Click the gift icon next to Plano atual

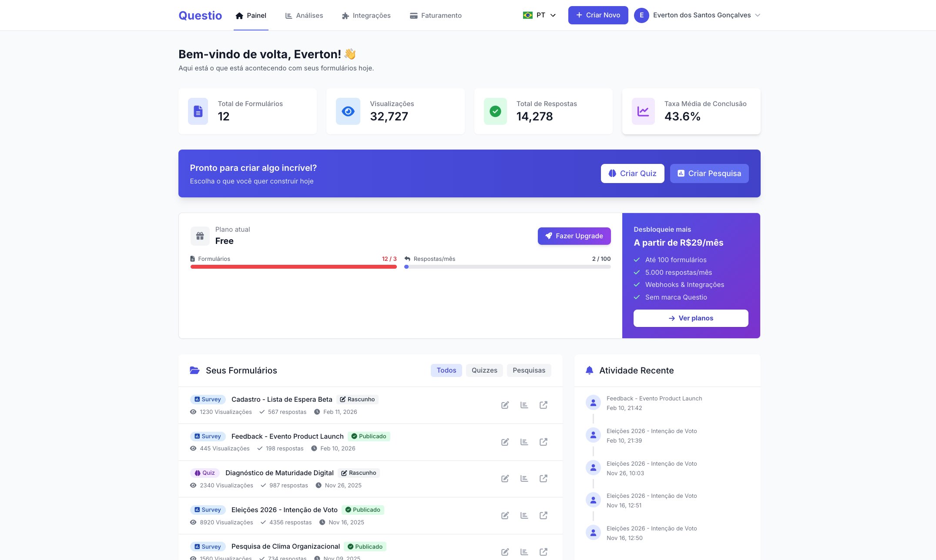[x=200, y=236]
